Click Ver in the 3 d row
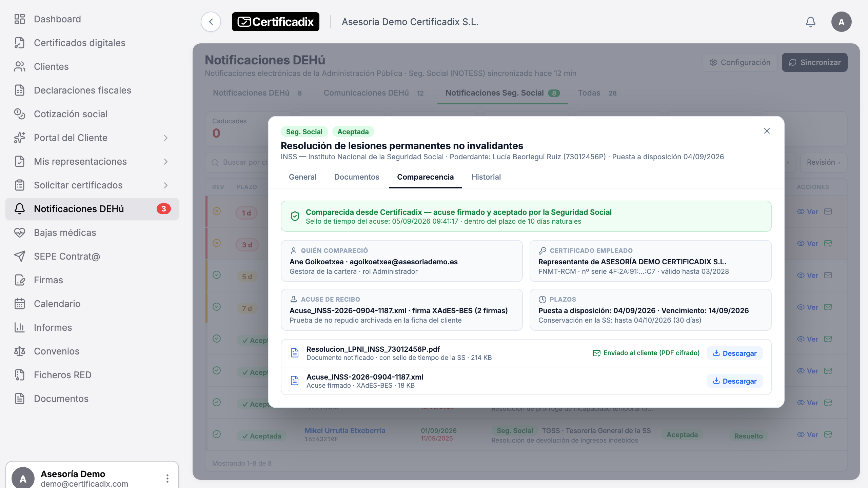 pos(808,244)
